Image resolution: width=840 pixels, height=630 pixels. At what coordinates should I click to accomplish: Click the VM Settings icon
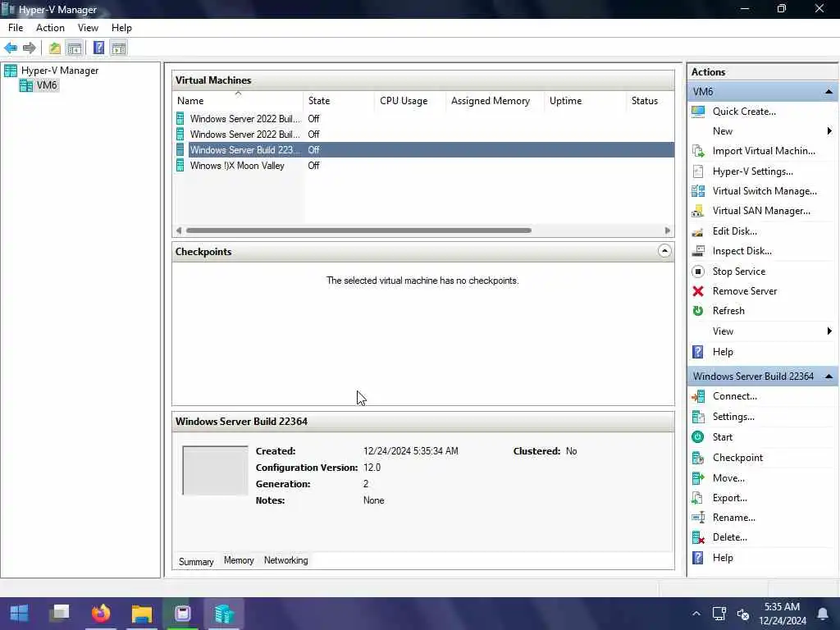[698, 417]
